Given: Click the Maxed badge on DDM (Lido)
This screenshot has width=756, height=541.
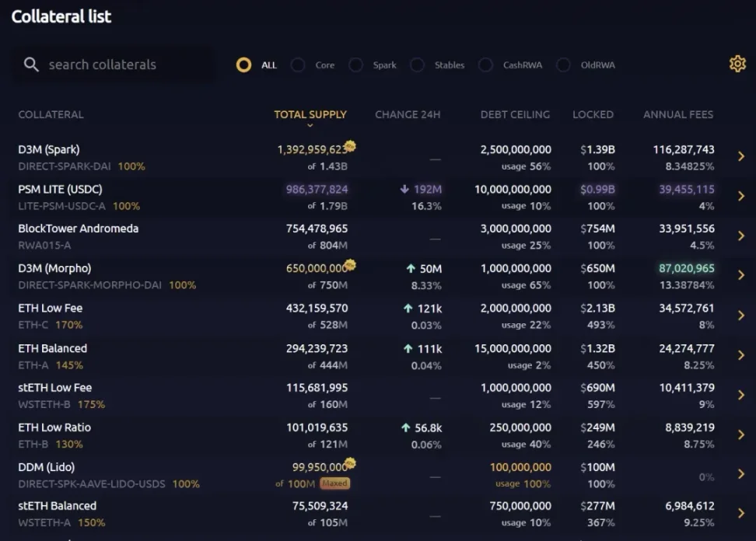Looking at the screenshot, I should coord(334,483).
